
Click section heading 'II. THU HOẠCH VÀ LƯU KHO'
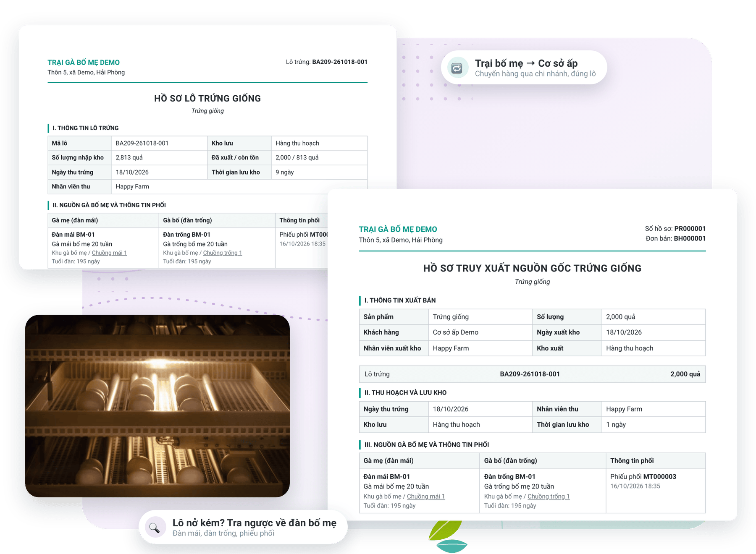[405, 392]
